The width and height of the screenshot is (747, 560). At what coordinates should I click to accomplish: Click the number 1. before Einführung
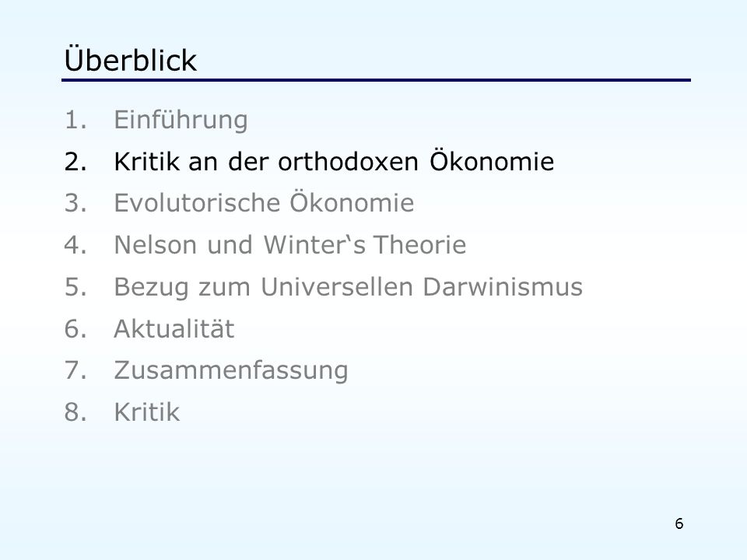[75, 120]
